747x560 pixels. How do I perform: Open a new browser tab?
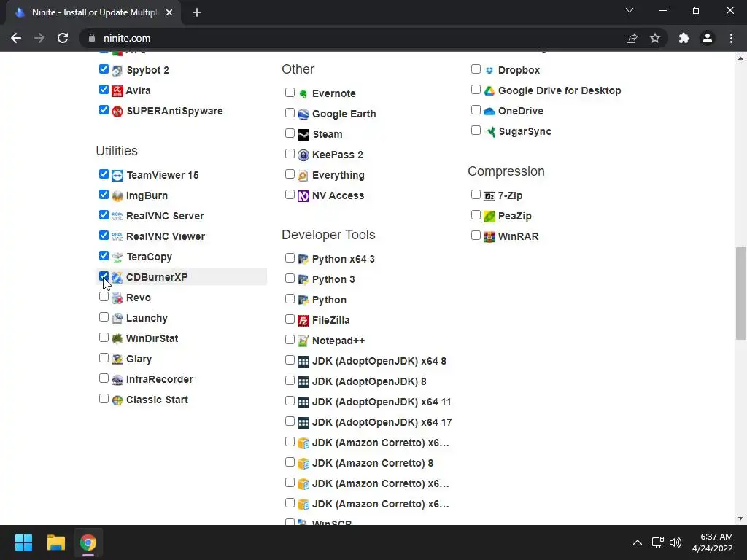tap(197, 12)
